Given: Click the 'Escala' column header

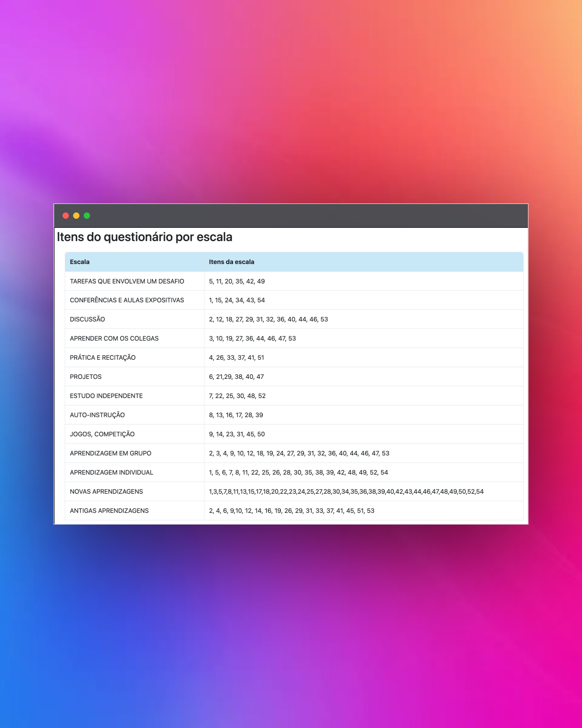Looking at the screenshot, I should click(80, 262).
